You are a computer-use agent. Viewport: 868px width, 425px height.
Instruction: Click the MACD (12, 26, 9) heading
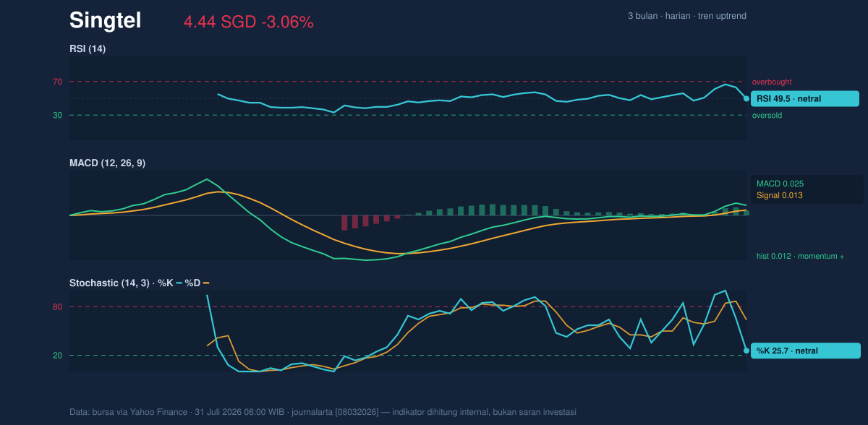tap(107, 163)
